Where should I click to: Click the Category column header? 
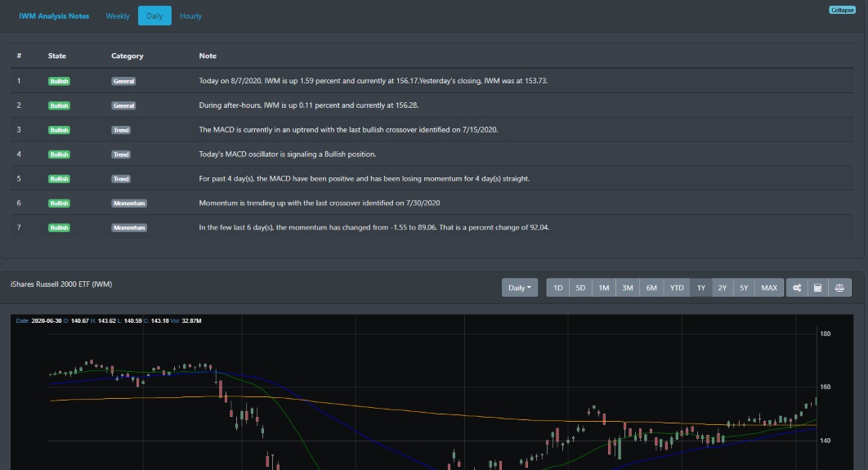[x=128, y=56]
